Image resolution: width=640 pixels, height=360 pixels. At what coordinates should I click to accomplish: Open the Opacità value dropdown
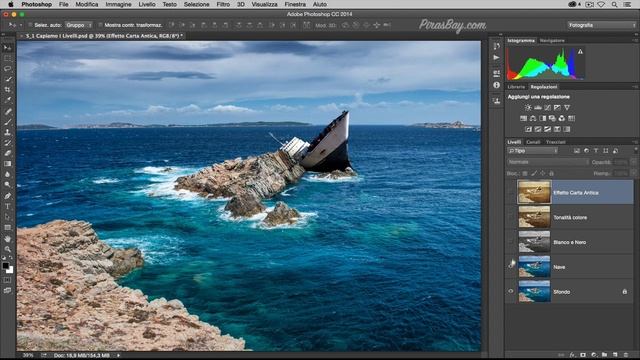[x=633, y=162]
